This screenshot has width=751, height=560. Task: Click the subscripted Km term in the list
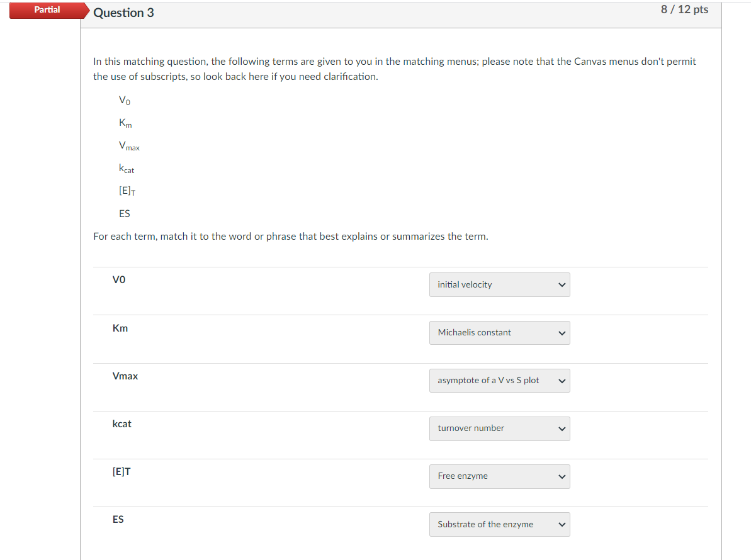tap(125, 123)
